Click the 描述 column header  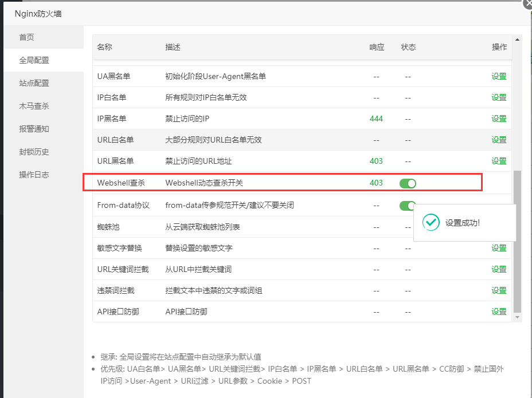click(173, 47)
